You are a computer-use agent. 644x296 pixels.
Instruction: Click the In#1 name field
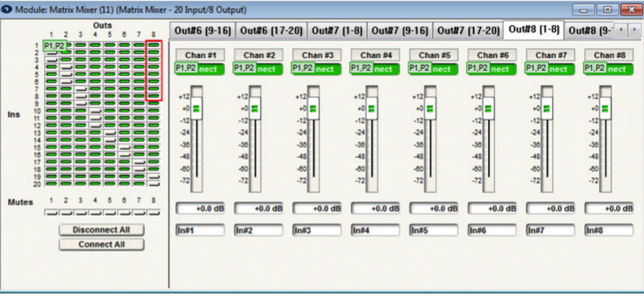pos(200,230)
